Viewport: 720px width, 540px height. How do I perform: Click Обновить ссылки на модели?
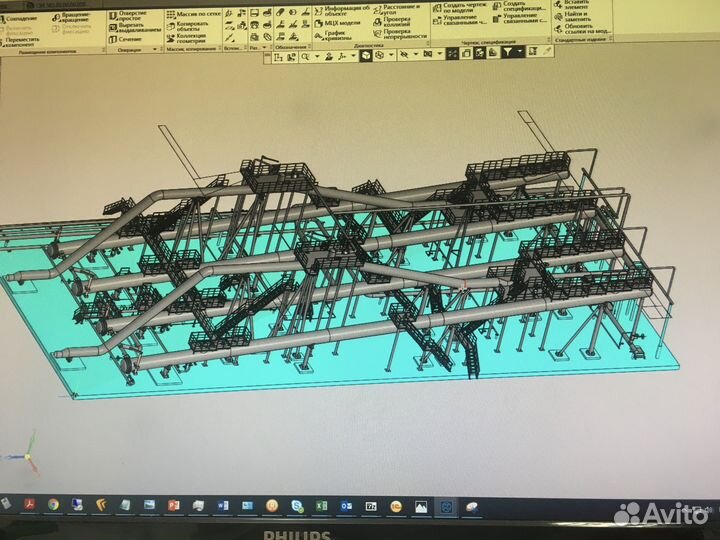582,28
